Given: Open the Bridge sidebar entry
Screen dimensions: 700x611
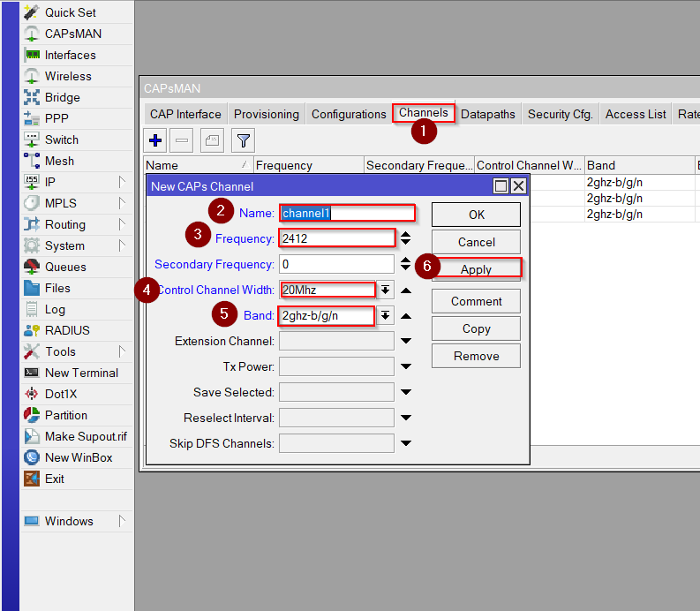Looking at the screenshot, I should click(x=62, y=97).
